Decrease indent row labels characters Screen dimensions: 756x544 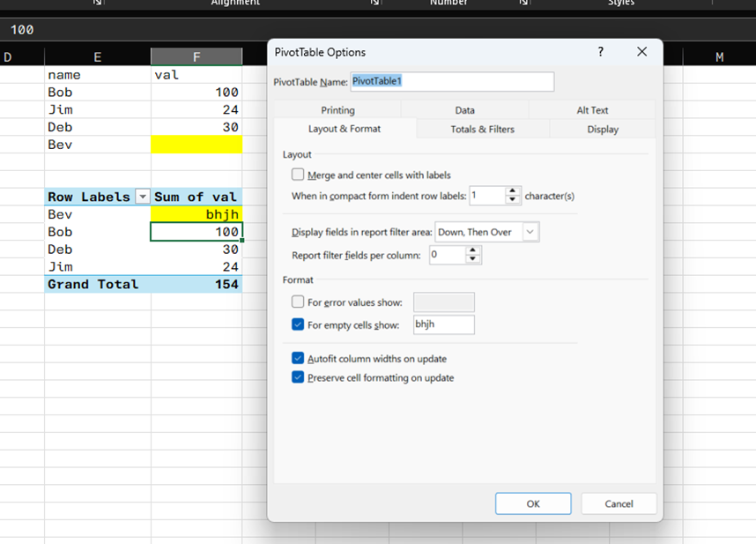(x=513, y=199)
